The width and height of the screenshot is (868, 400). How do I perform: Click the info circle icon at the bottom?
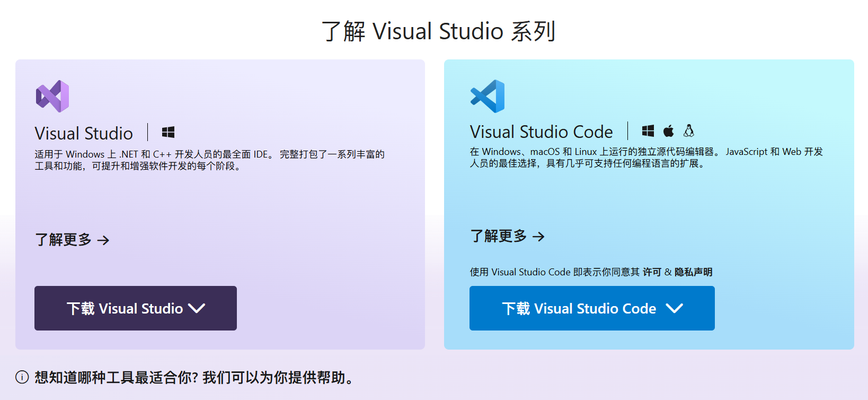point(22,377)
